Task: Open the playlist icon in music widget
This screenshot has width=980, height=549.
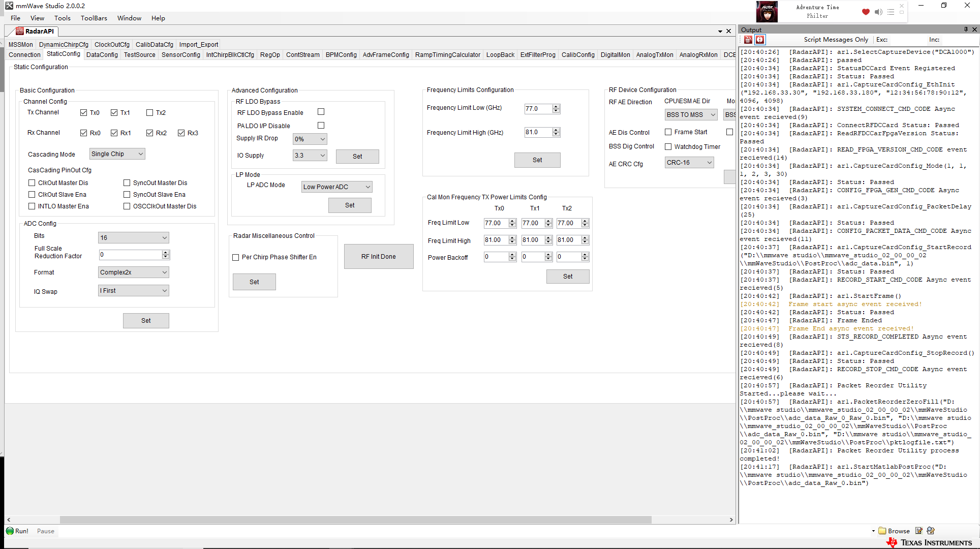Action: coord(891,12)
